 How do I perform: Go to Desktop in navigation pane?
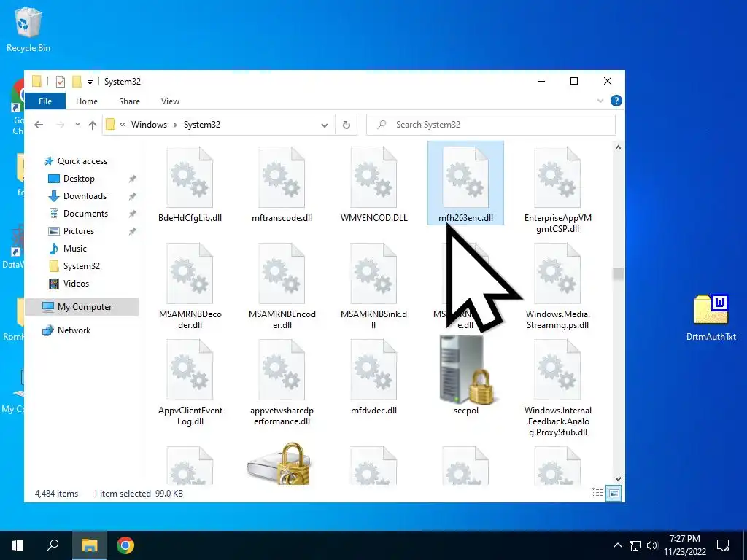(x=79, y=179)
